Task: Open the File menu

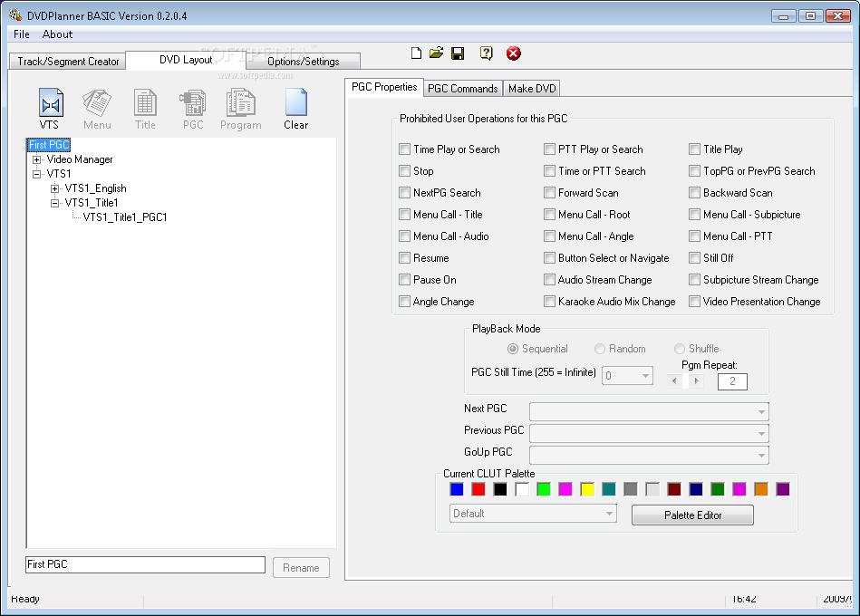Action: click(22, 34)
